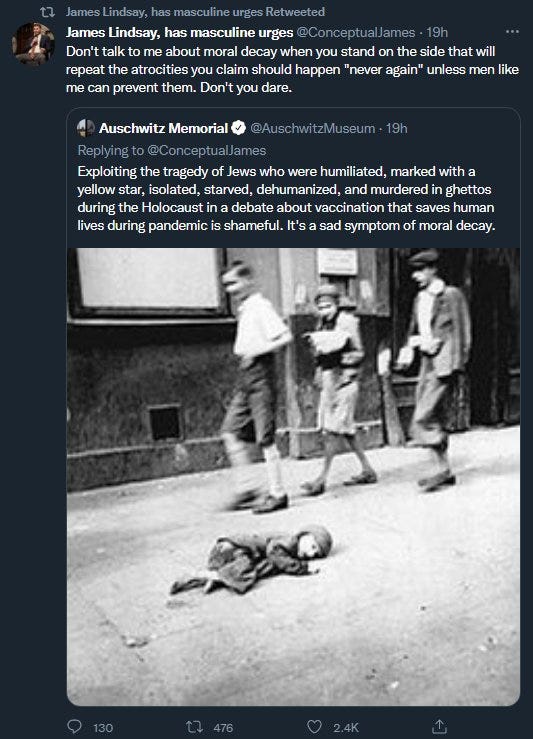Open the @ConceptualJames handle link
The width and height of the screenshot is (533, 739).
pyautogui.click(x=356, y=32)
